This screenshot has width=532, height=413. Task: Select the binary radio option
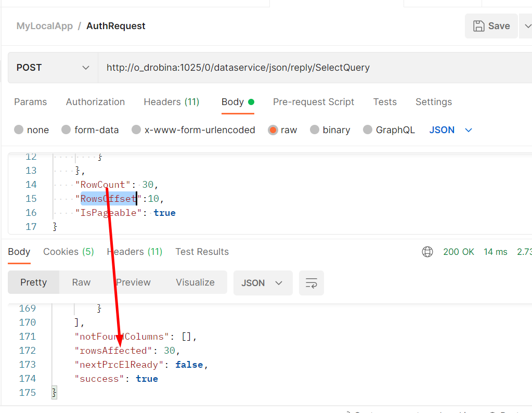[315, 130]
